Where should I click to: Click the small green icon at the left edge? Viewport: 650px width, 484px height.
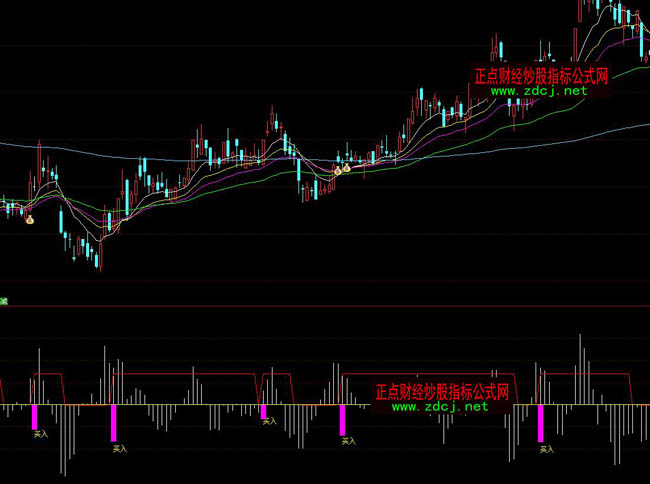pyautogui.click(x=4, y=299)
